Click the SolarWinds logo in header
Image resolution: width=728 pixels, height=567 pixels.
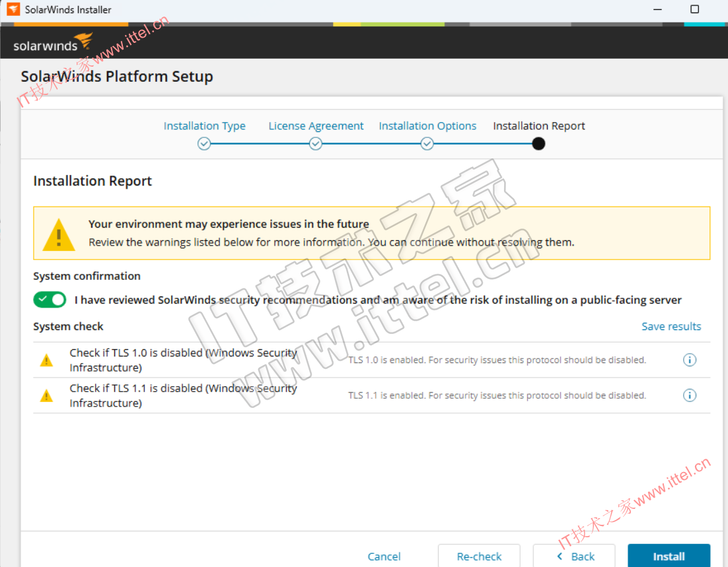[x=53, y=43]
